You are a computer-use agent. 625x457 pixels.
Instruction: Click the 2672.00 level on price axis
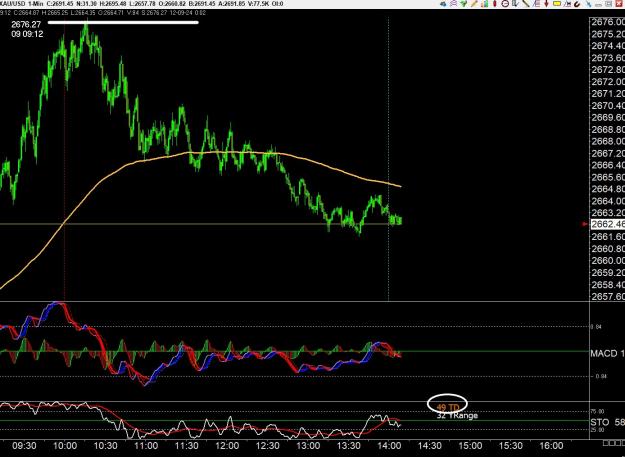pos(608,81)
